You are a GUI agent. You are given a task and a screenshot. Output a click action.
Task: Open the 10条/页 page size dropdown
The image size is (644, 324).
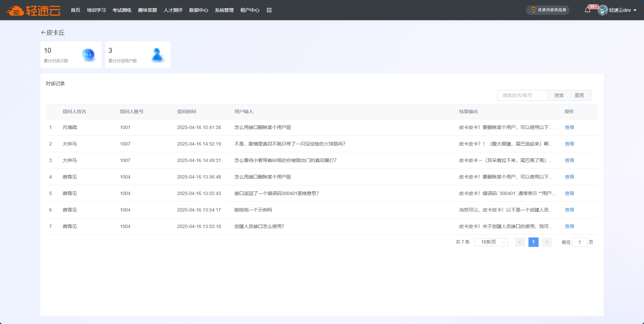click(491, 242)
